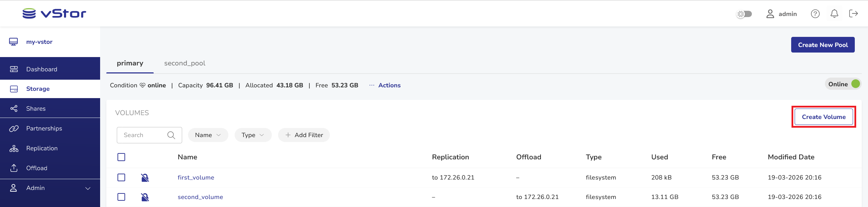Open the notifications bell icon

[834, 14]
